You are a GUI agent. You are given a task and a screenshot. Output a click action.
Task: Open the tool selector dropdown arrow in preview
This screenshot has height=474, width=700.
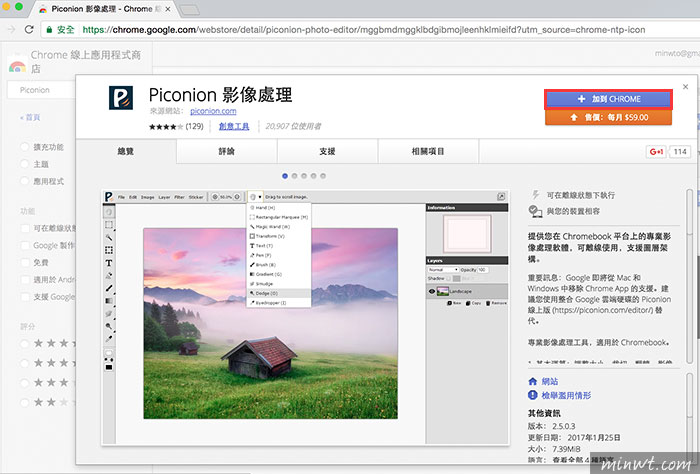[x=260, y=197]
